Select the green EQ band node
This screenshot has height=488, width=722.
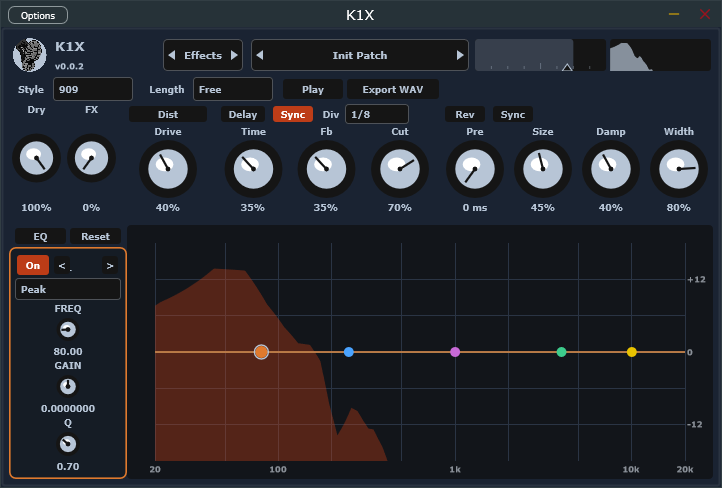[561, 352]
